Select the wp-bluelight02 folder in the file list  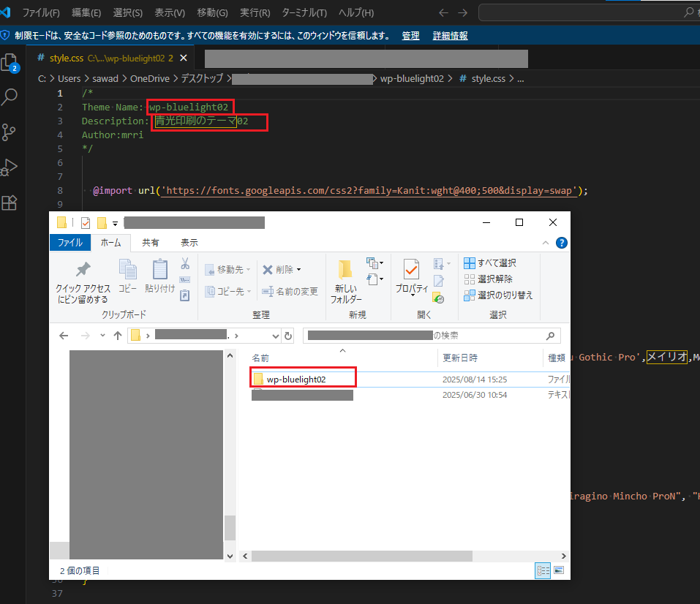pos(296,380)
